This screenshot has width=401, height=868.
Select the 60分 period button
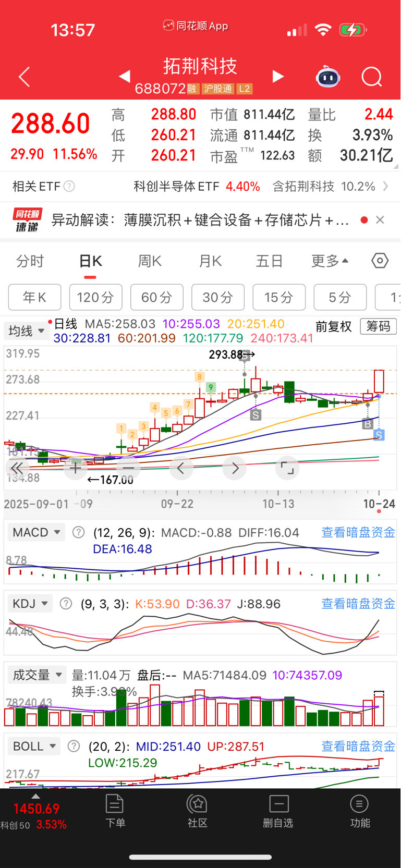coord(157,297)
